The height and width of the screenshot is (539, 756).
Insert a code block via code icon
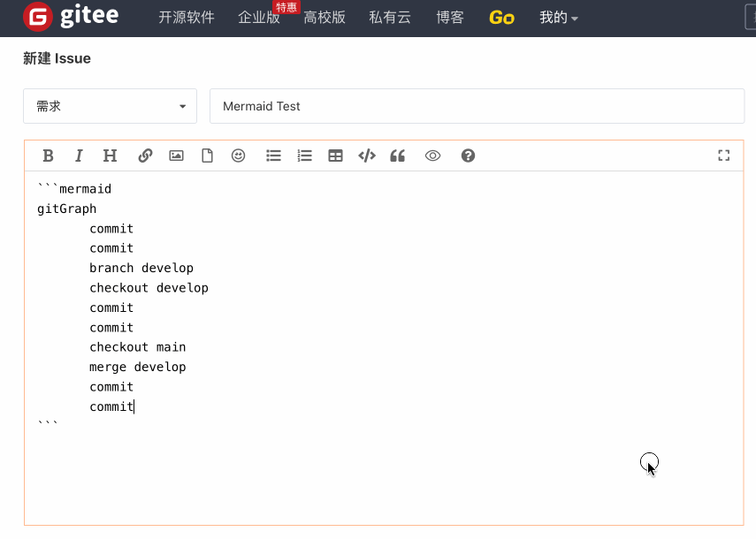tap(367, 156)
